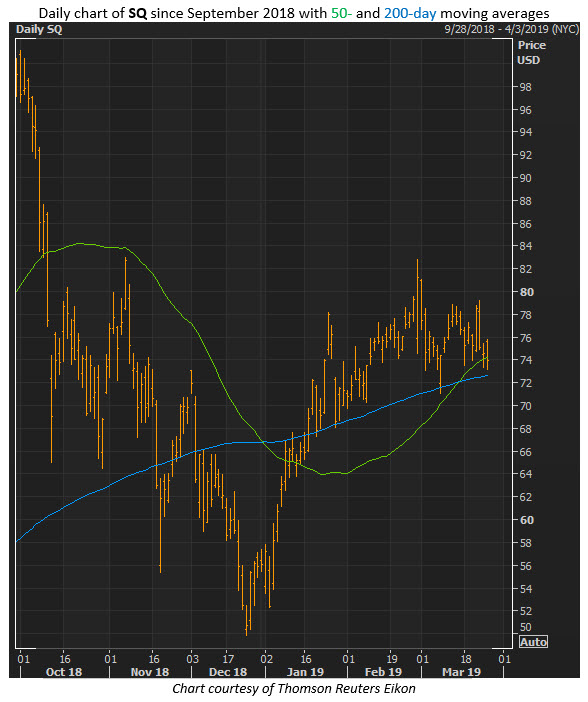Screen dimensions: 588x702
Task: Click the '02' date tick in January
Action: [266, 659]
